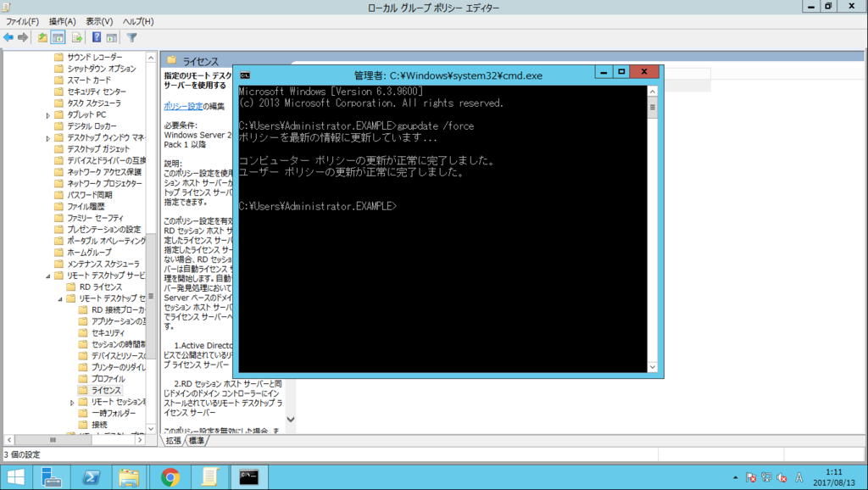Collapse the リモート デスクトップ サービ tree node
The height and width of the screenshot is (490, 868).
[x=47, y=276]
